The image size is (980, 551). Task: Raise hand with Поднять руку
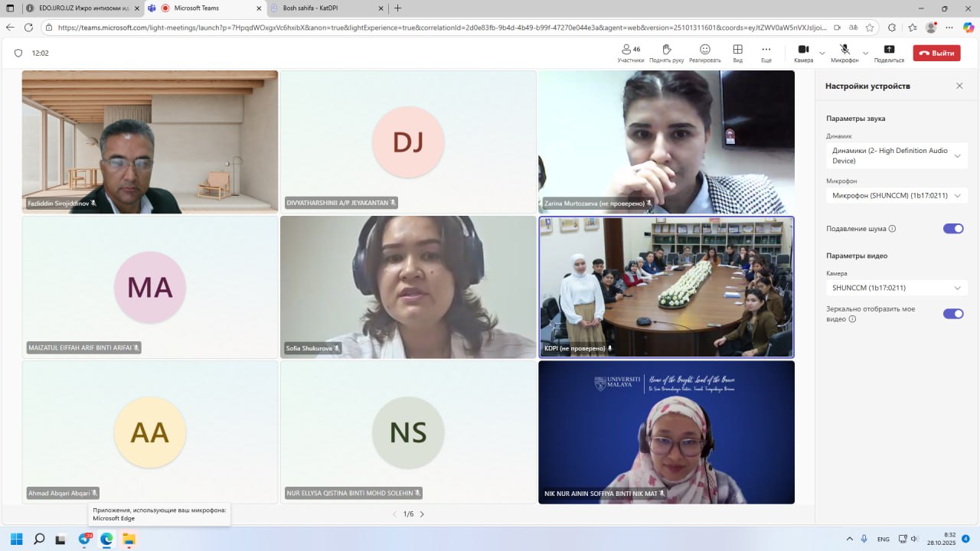coord(666,54)
